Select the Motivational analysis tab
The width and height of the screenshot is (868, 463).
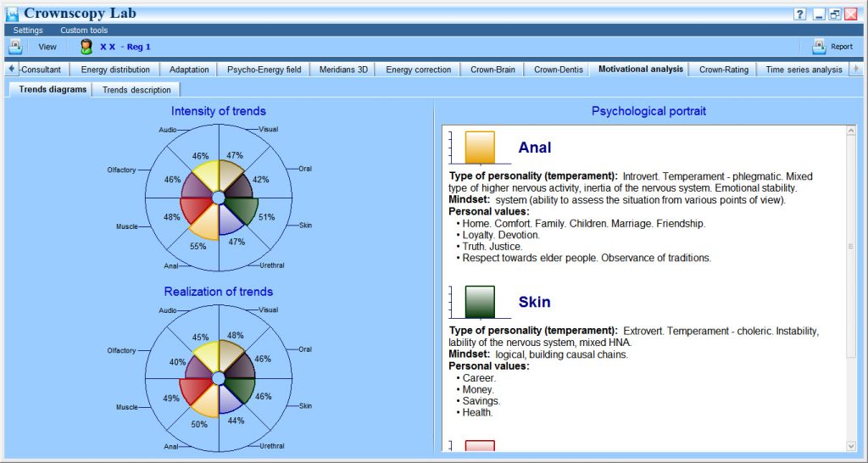click(x=641, y=70)
